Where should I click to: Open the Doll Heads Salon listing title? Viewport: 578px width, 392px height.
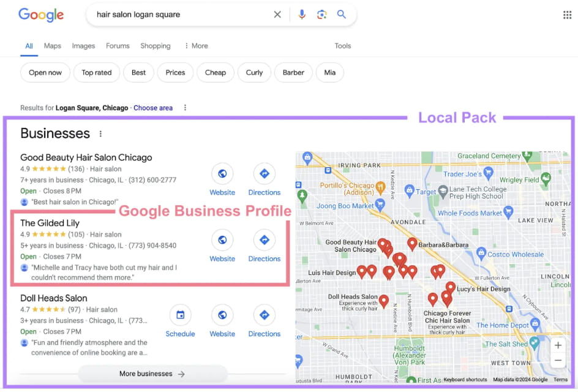tap(54, 298)
